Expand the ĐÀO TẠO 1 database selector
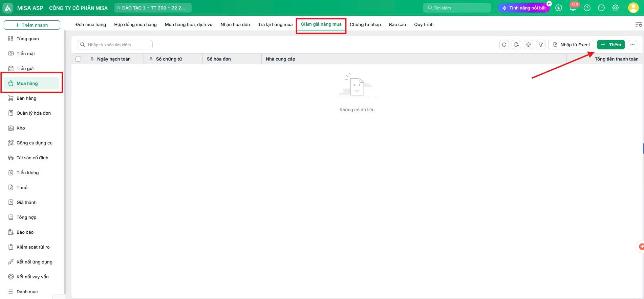Viewport: 644px width, 299px height. click(153, 8)
